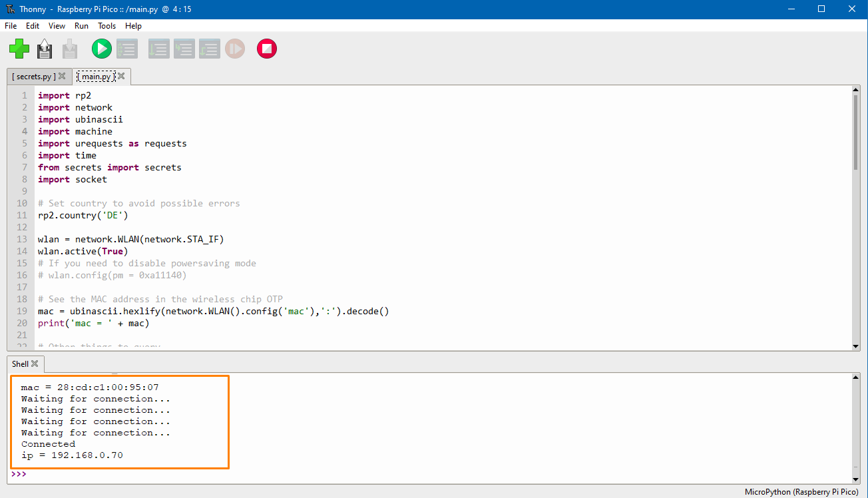Open the Tools menu
Viewport: 868px width, 498px height.
pyautogui.click(x=107, y=26)
